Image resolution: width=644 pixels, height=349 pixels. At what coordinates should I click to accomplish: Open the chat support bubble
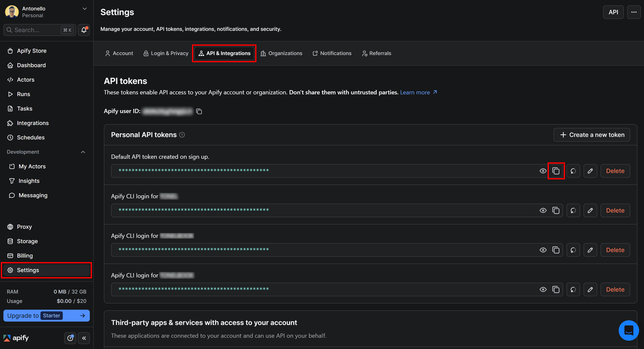[x=628, y=330]
